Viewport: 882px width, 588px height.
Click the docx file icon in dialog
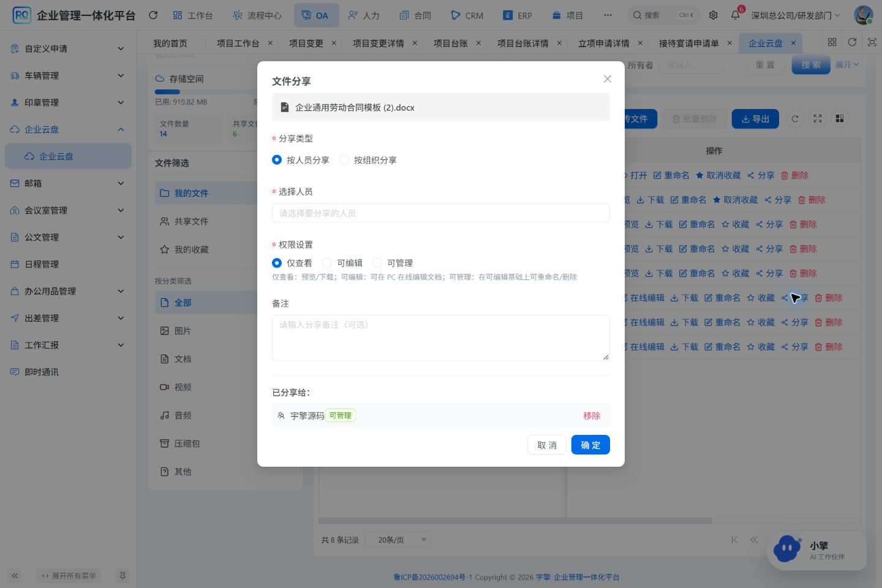284,107
